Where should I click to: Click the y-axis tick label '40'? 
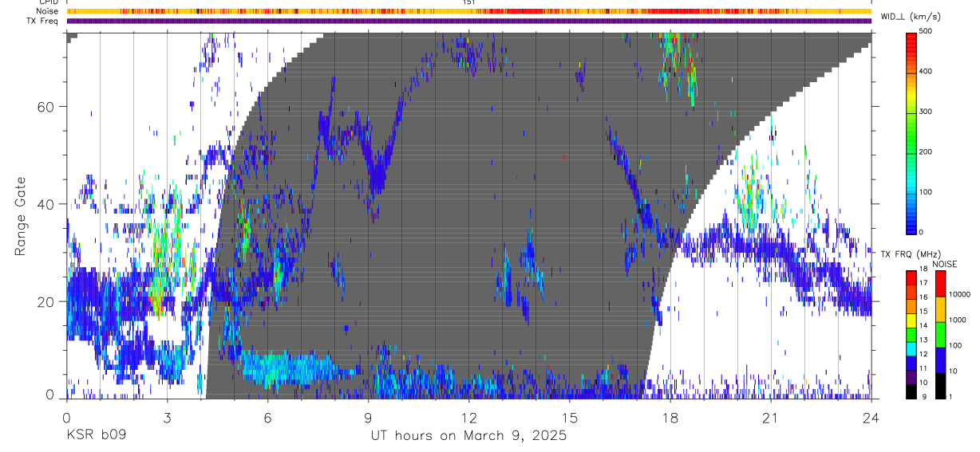pos(45,203)
